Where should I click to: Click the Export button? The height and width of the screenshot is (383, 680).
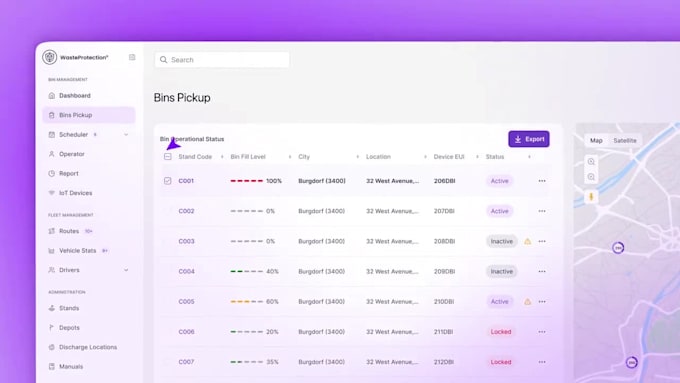(x=529, y=139)
